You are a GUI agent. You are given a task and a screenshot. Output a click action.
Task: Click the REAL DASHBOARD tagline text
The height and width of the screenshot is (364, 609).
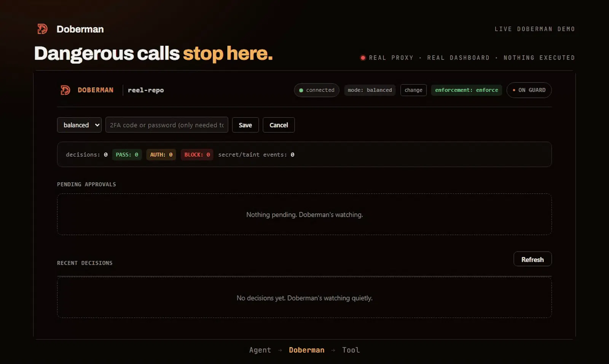click(x=458, y=58)
